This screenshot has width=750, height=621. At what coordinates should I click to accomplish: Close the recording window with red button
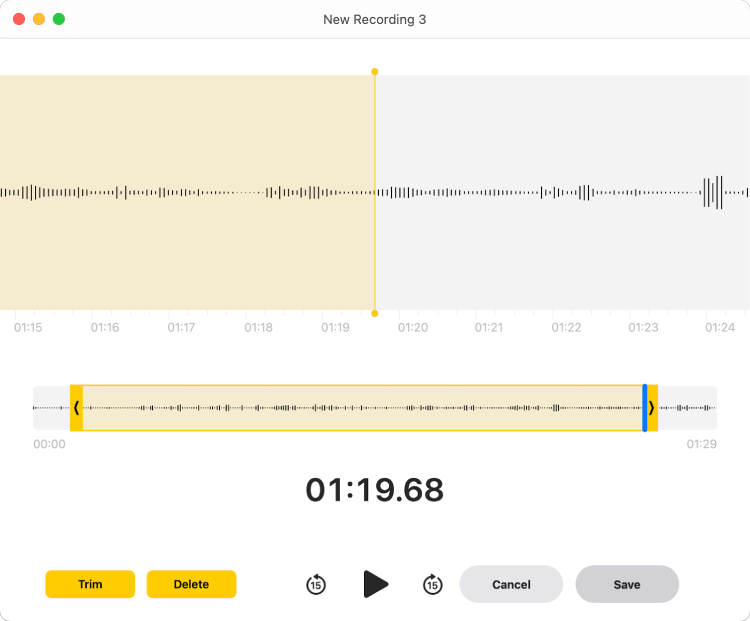click(19, 19)
